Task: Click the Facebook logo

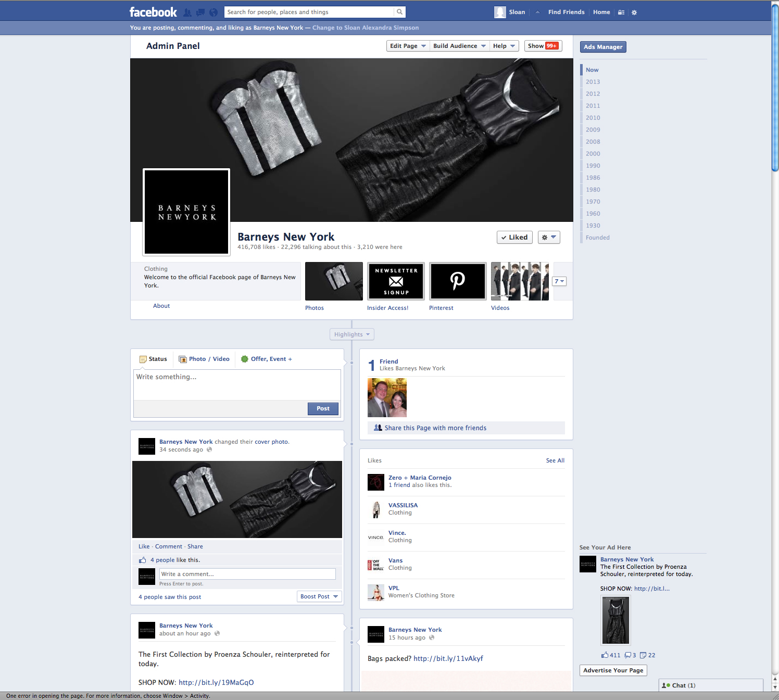Action: [153, 12]
